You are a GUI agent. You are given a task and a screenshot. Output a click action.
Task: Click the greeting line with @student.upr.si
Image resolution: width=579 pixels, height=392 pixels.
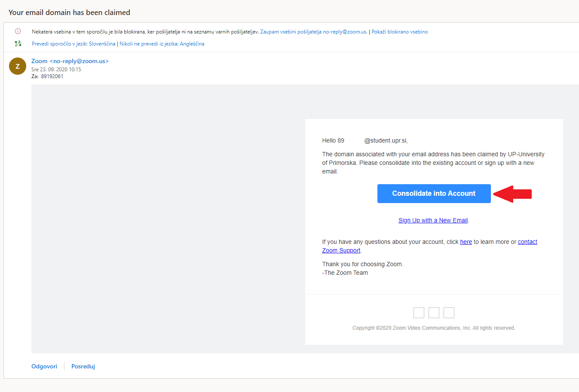[x=365, y=140]
